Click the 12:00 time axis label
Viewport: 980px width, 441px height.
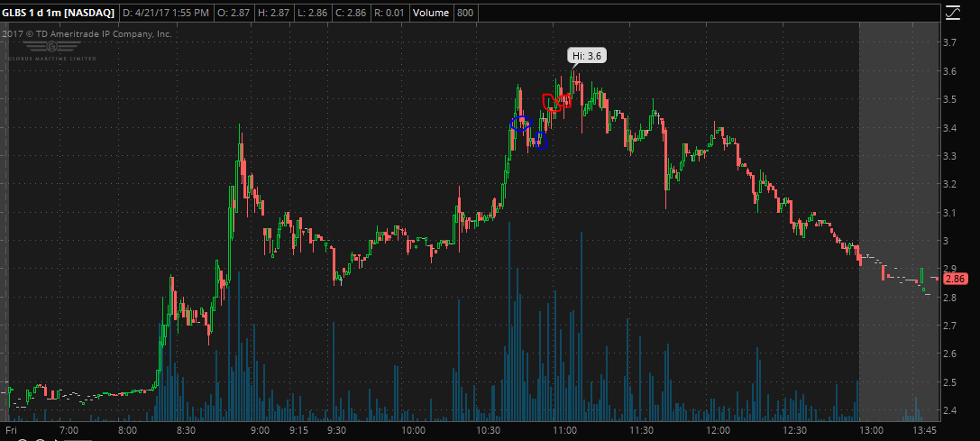[719, 430]
